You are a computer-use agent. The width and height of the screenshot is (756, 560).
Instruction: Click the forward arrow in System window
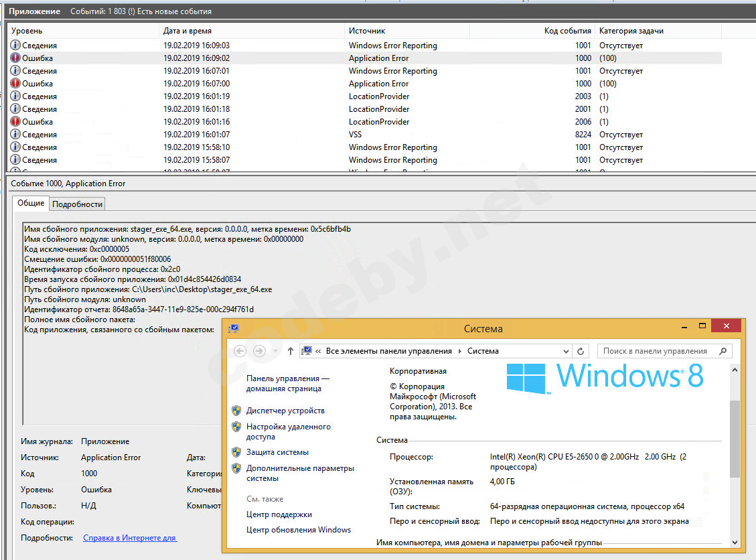point(259,351)
